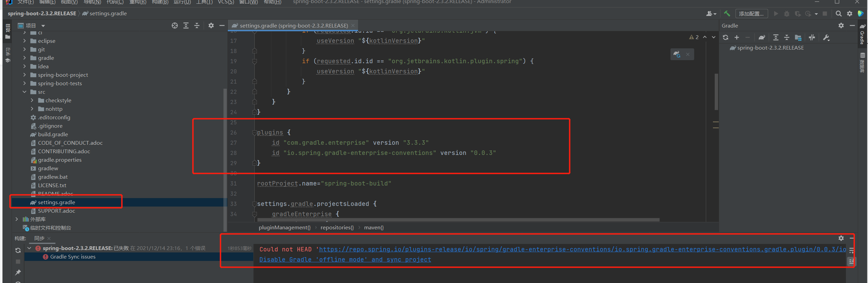Click the pluginManagement{} breadcrumb
868x283 pixels.
pos(285,227)
